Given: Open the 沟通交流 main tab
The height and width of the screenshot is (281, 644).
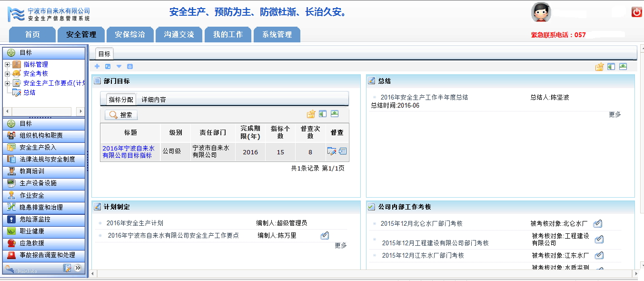Looking at the screenshot, I should (179, 35).
